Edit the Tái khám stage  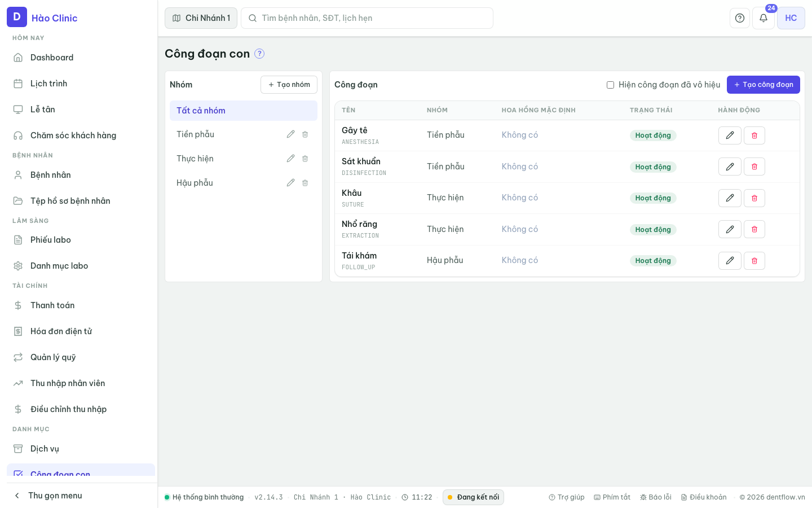[730, 261]
